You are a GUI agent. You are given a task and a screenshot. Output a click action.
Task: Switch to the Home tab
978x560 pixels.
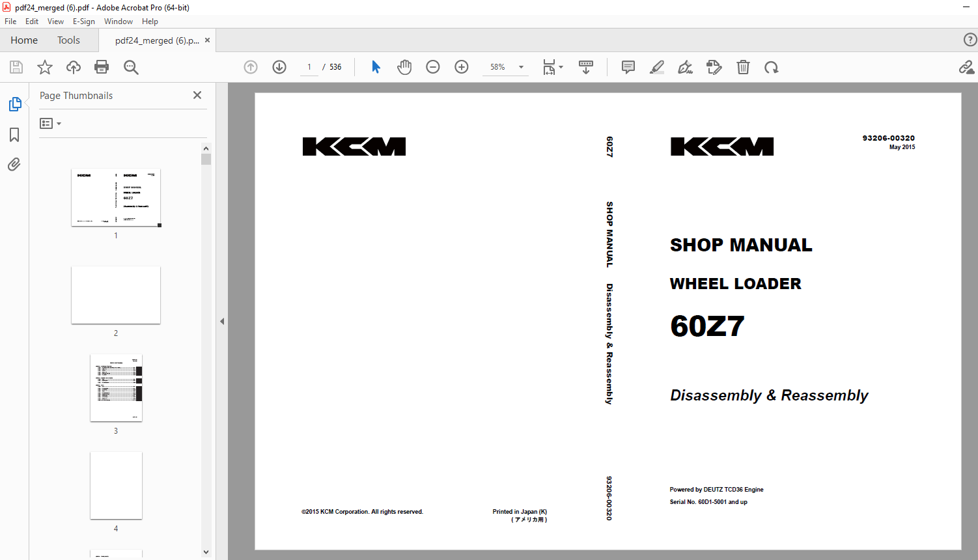[24, 40]
